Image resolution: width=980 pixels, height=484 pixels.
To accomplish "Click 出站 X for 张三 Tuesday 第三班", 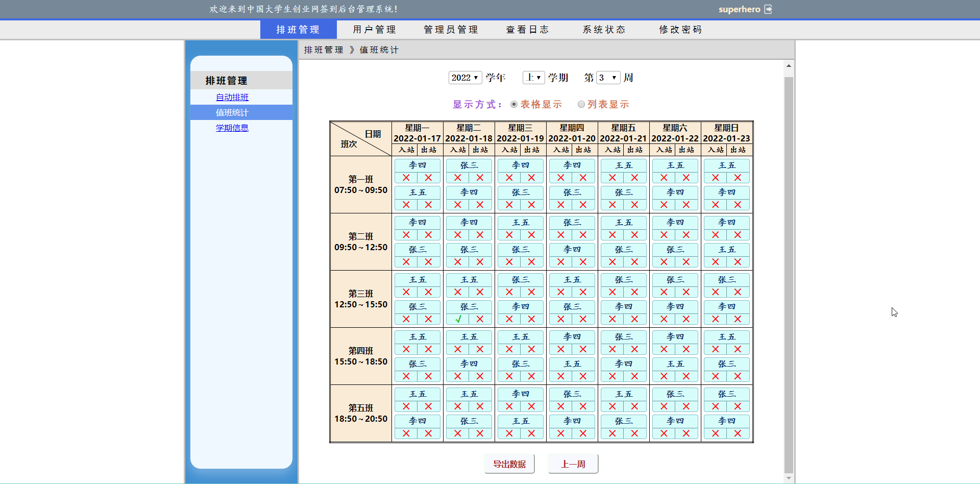I will tap(480, 319).
